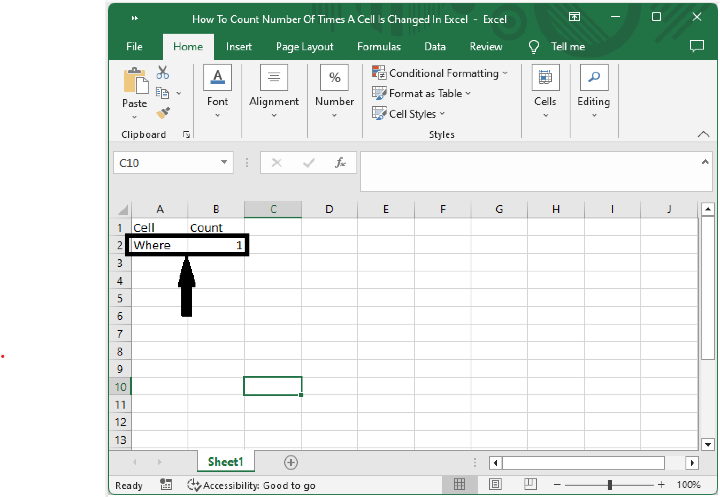Screen dimensions: 720x497
Task: Expand Cell Styles dropdown
Action: (442, 113)
